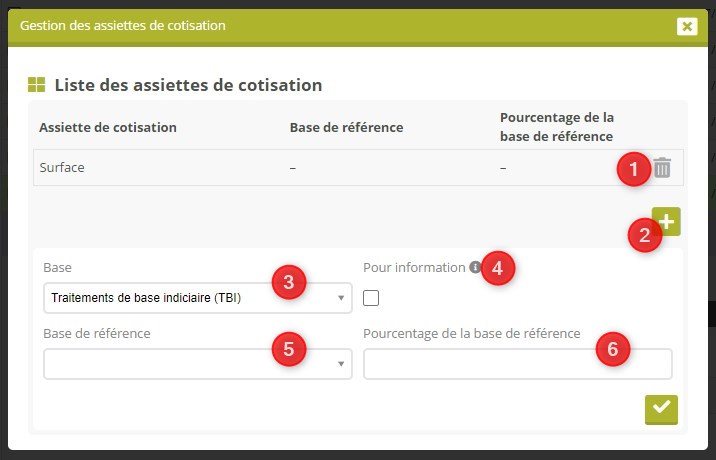Click the Liste des assiettes de cotisation heading
The width and height of the screenshot is (716, 460).
click(188, 85)
